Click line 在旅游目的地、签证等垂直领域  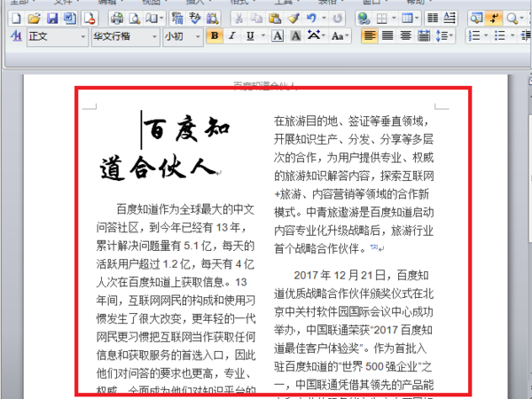coord(351,121)
